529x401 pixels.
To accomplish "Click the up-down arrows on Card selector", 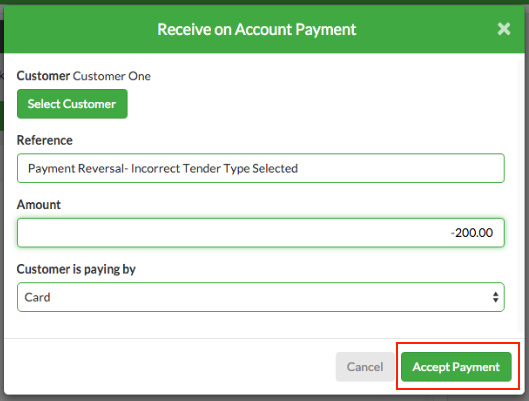I will click(495, 297).
